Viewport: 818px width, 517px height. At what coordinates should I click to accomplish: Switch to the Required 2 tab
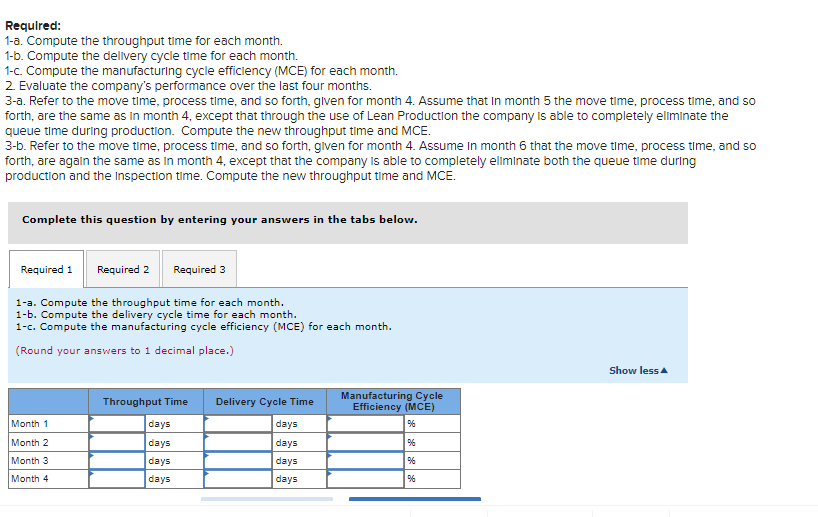click(123, 269)
